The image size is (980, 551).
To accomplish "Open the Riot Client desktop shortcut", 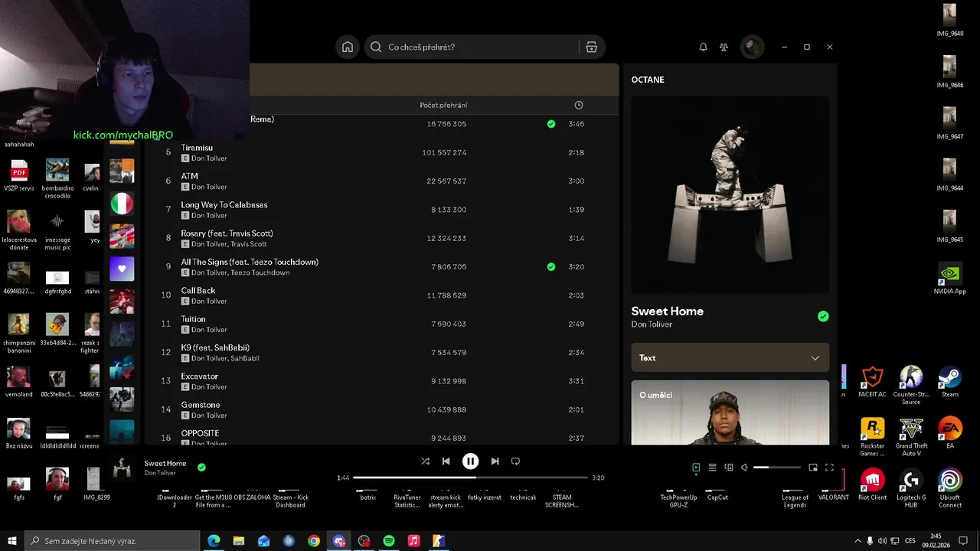I will pyautogui.click(x=872, y=485).
